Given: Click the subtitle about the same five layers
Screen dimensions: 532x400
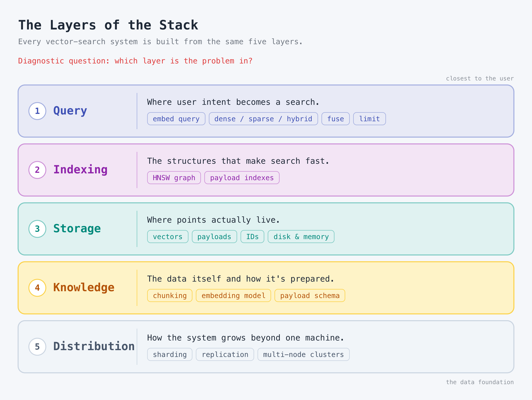Looking at the screenshot, I should (160, 42).
